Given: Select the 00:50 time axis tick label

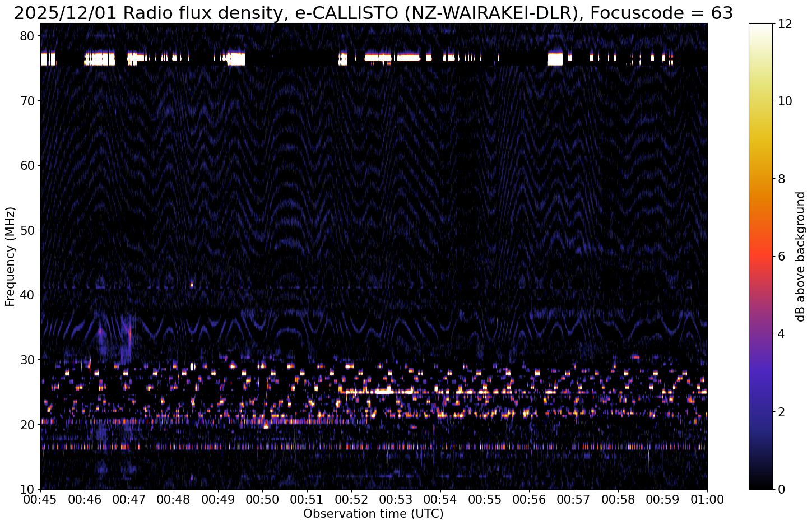Looking at the screenshot, I should pyautogui.click(x=262, y=499).
